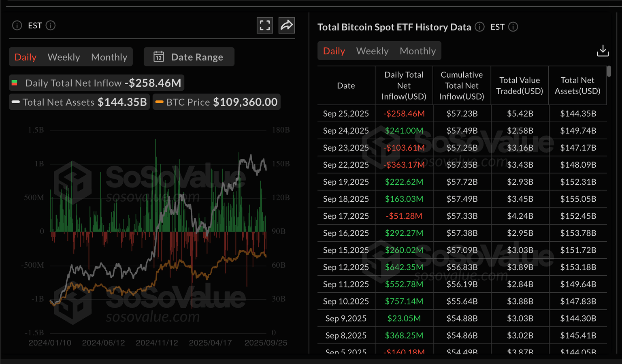Click the 2024/01/10 x-axis label
The height and width of the screenshot is (364, 622).
(50, 343)
